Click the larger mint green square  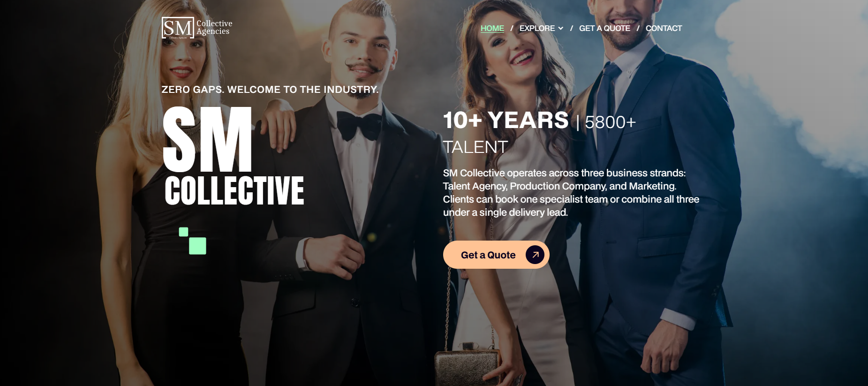click(197, 246)
